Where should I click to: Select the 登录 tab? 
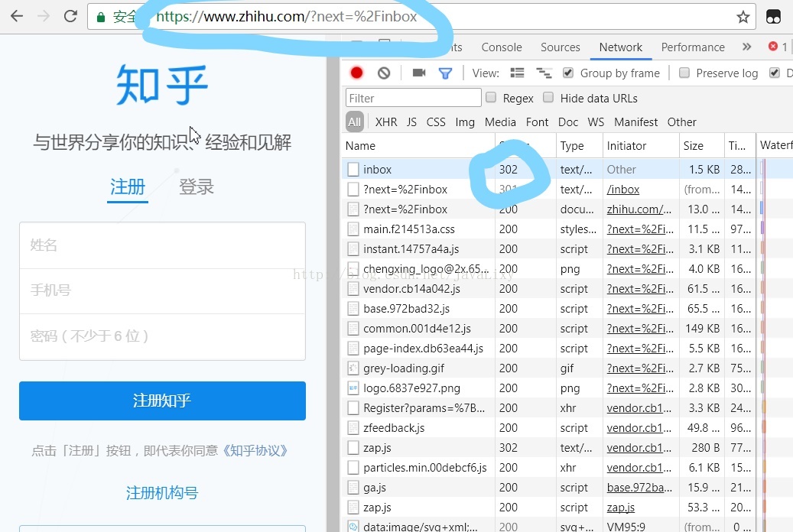197,187
